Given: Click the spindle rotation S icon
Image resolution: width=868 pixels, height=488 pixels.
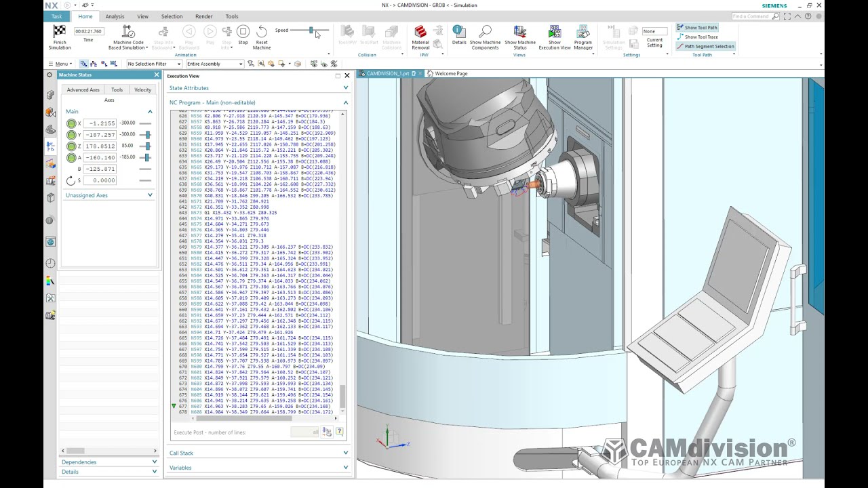Looking at the screenshot, I should 71,180.
